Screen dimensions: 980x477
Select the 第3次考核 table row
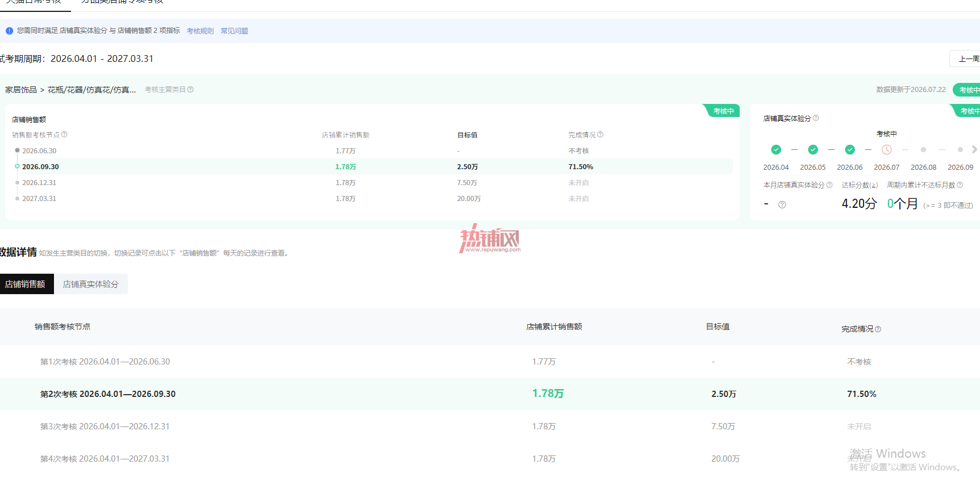490,426
